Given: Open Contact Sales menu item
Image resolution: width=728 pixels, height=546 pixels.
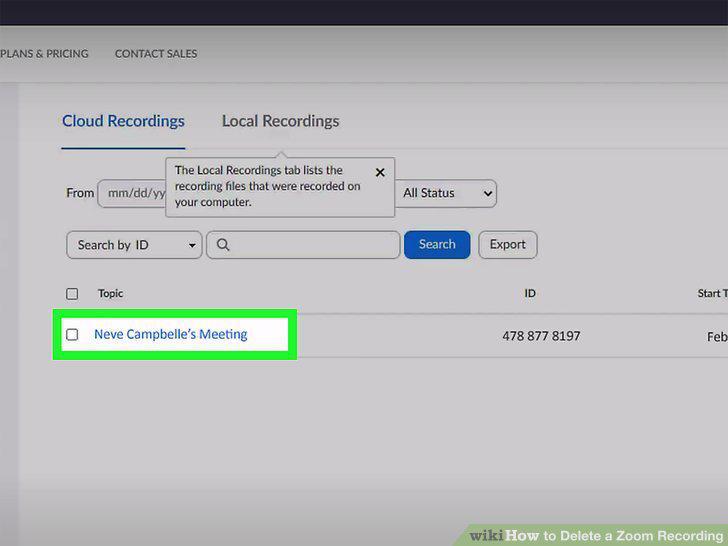Looking at the screenshot, I should [156, 54].
